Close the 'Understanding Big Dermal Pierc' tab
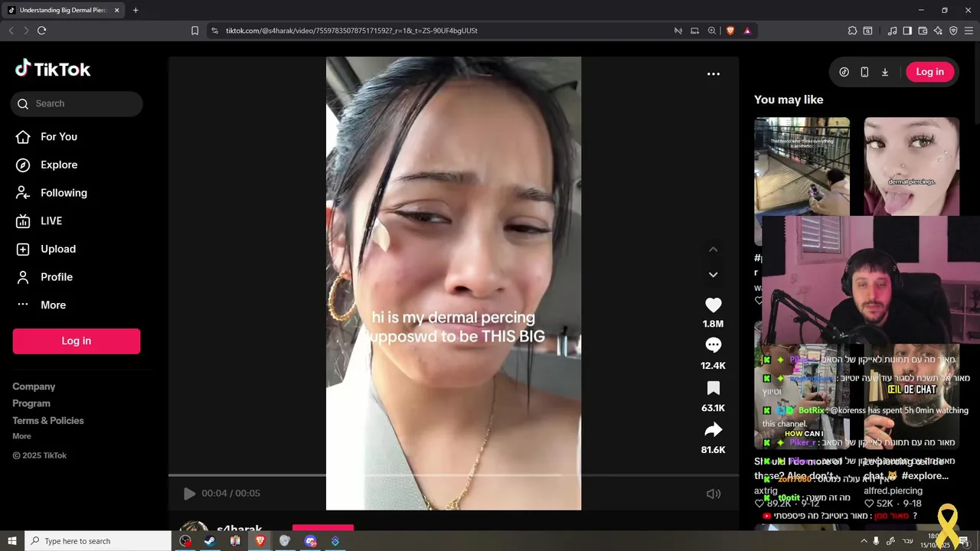Screen dimensions: 980x551 coord(116,11)
